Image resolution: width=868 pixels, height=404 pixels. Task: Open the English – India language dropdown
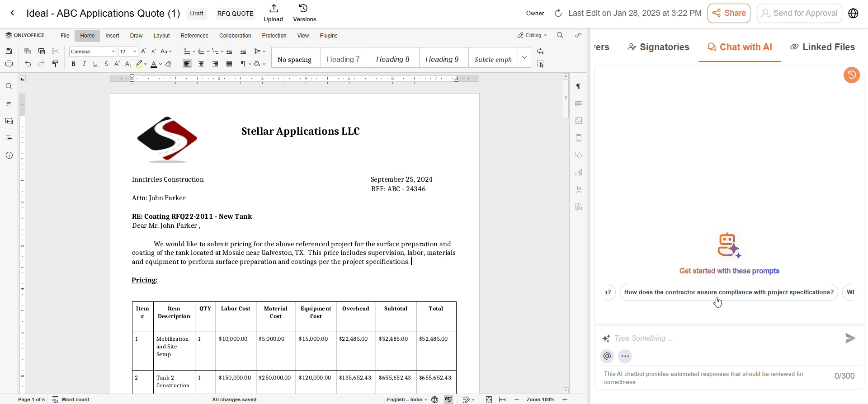407,399
